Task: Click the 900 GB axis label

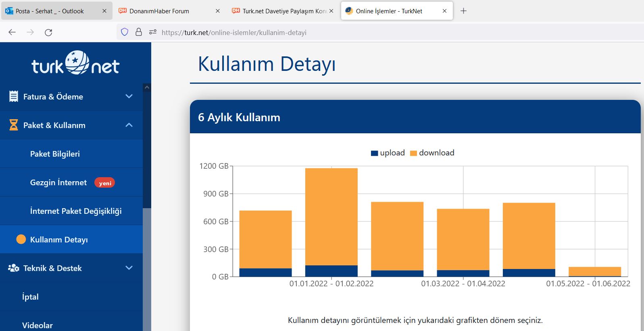Action: [216, 194]
